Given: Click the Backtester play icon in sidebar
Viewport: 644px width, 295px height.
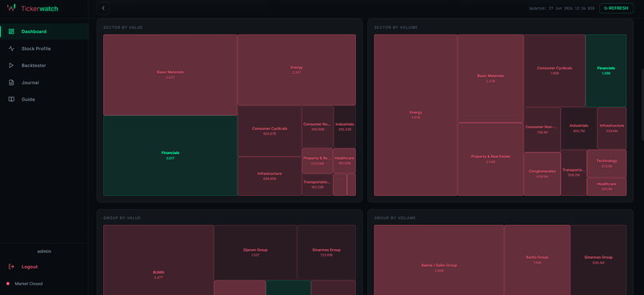Looking at the screenshot, I should pos(11,65).
